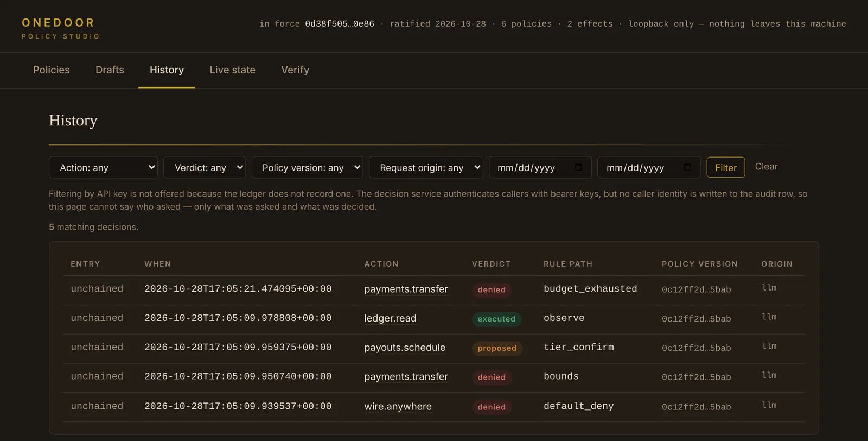Viewport: 868px width, 441px height.
Task: Click the denied badge in the wire.anywhere row
Action: [x=492, y=407]
